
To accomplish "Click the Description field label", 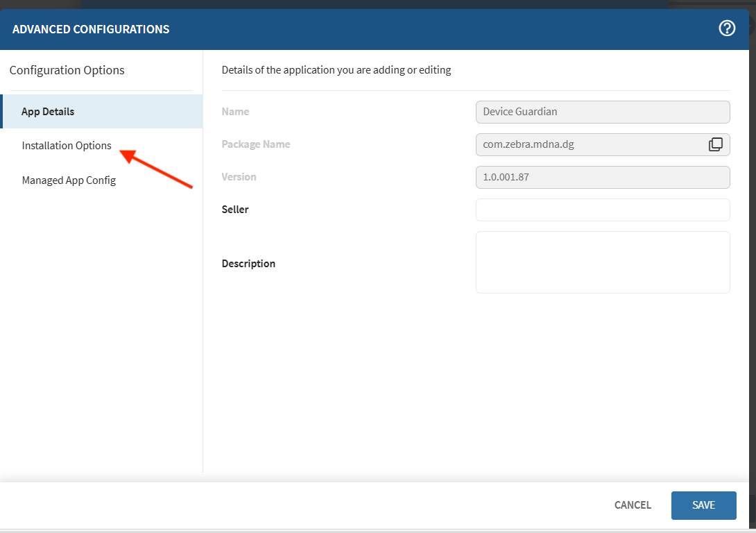I will click(x=248, y=264).
